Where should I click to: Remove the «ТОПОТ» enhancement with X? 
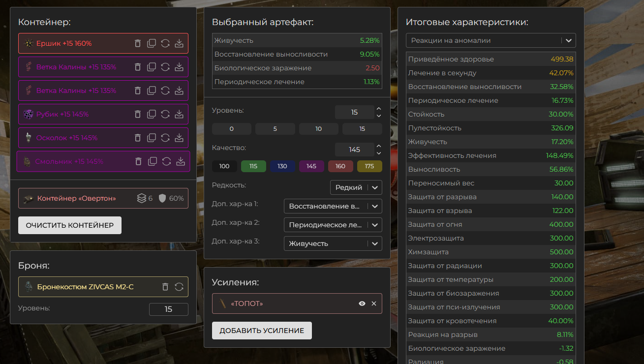(x=374, y=303)
